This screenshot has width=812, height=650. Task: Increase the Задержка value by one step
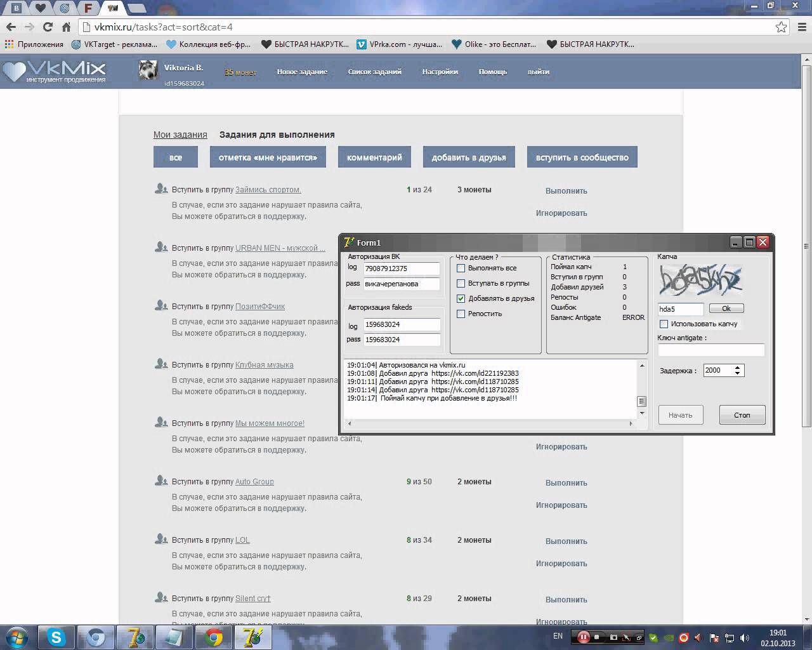tap(737, 368)
